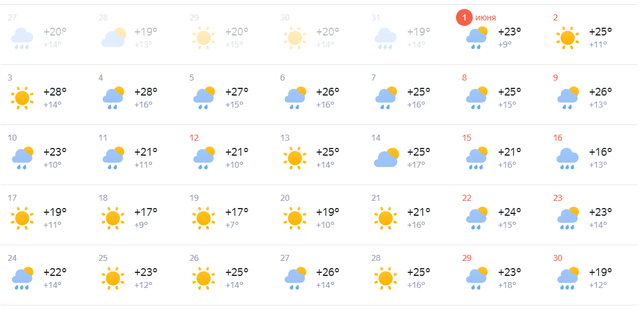
Task: Click the sun icon on June 3
Action: 22,98
